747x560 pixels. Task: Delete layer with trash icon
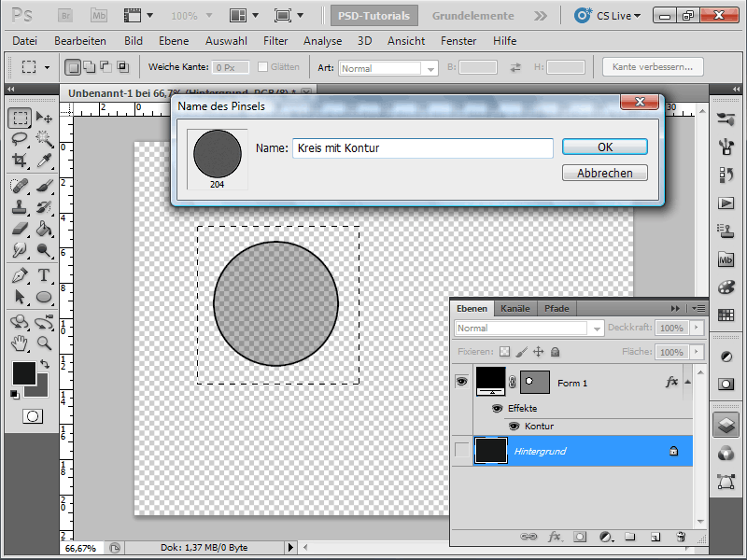(681, 537)
